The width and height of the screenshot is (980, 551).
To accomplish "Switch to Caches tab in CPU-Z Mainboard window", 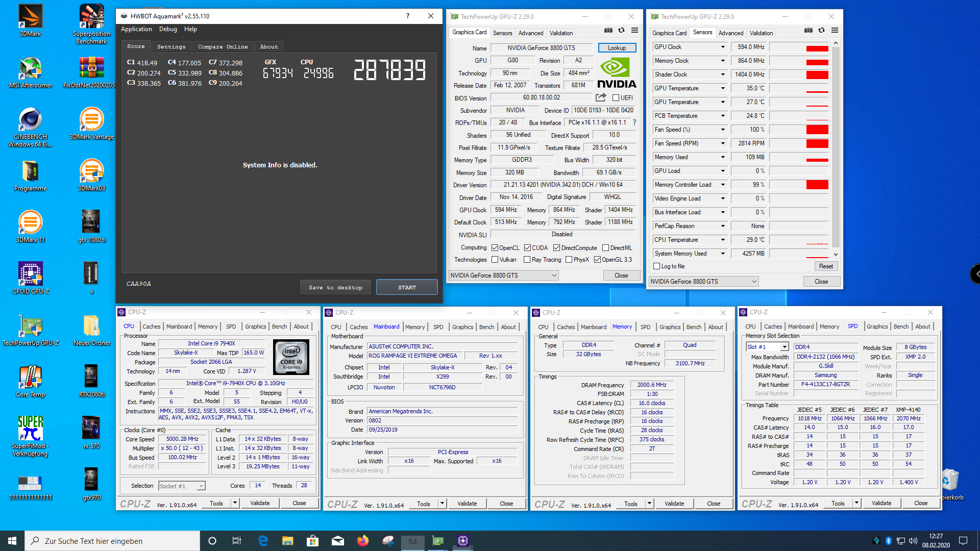I will click(358, 327).
